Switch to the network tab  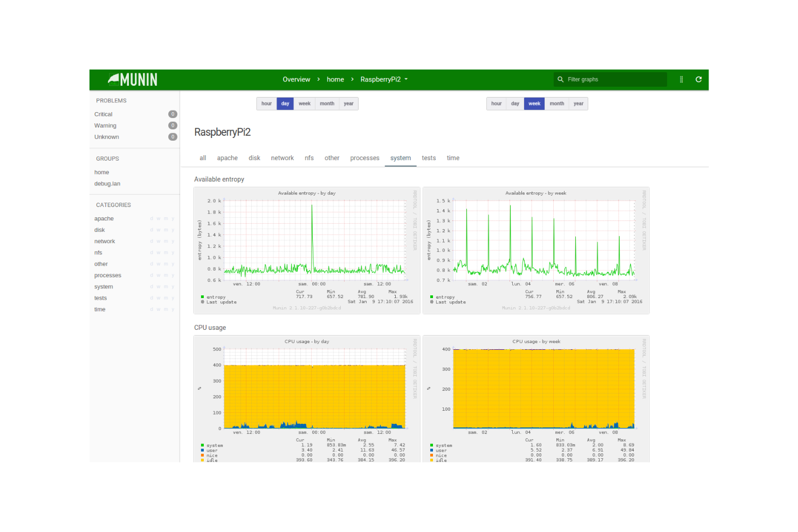[282, 158]
